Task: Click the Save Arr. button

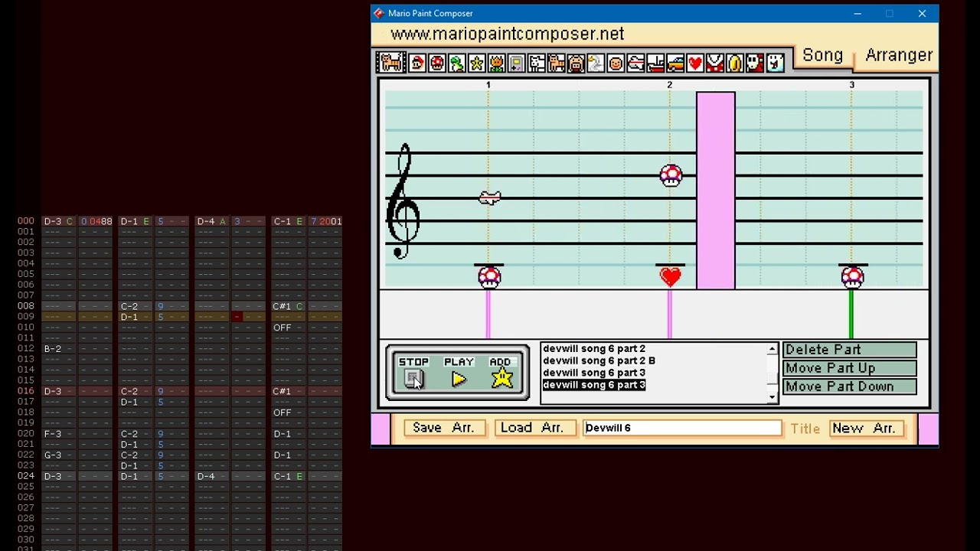Action: (444, 428)
